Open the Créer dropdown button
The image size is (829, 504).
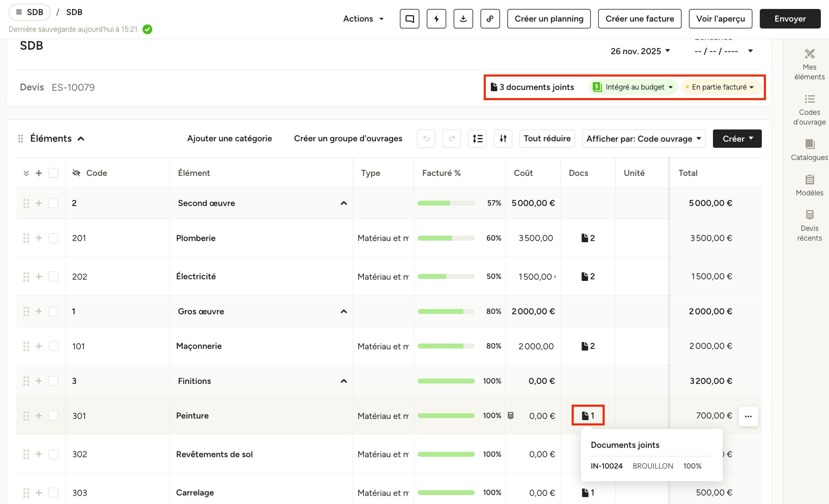[x=737, y=139]
